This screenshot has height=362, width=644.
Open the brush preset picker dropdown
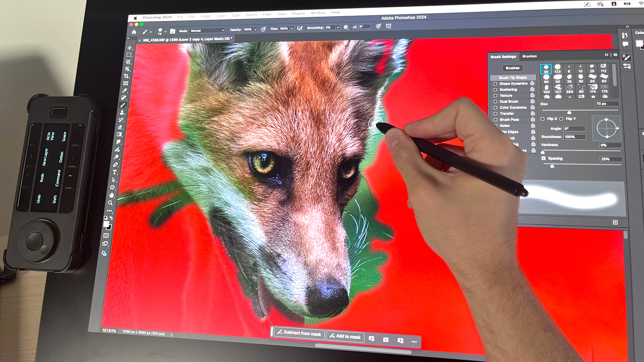(x=166, y=32)
